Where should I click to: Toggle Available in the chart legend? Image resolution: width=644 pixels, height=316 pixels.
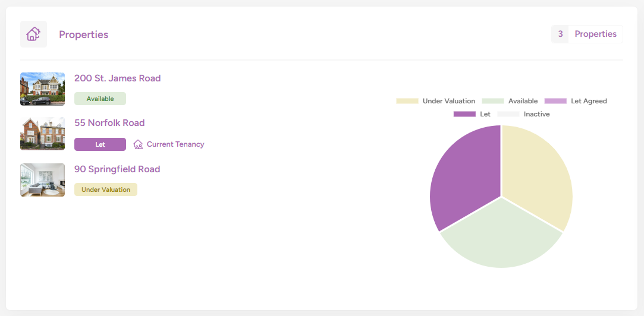pos(510,101)
